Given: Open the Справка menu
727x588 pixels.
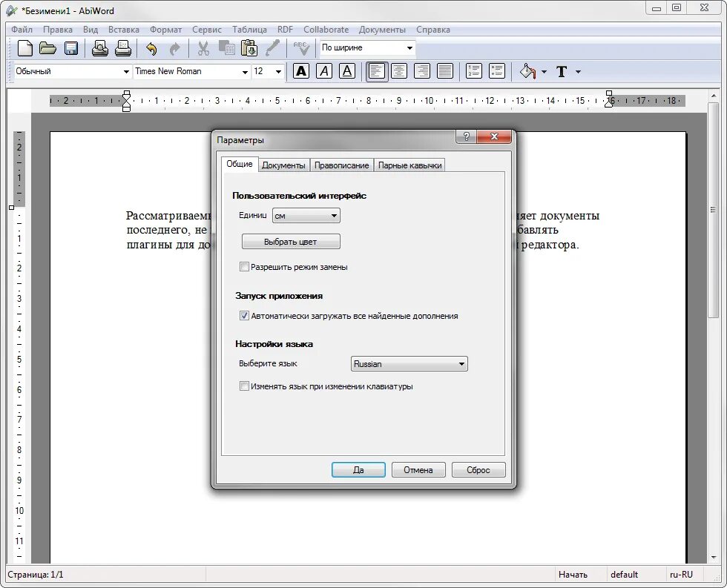Looking at the screenshot, I should click(x=433, y=30).
